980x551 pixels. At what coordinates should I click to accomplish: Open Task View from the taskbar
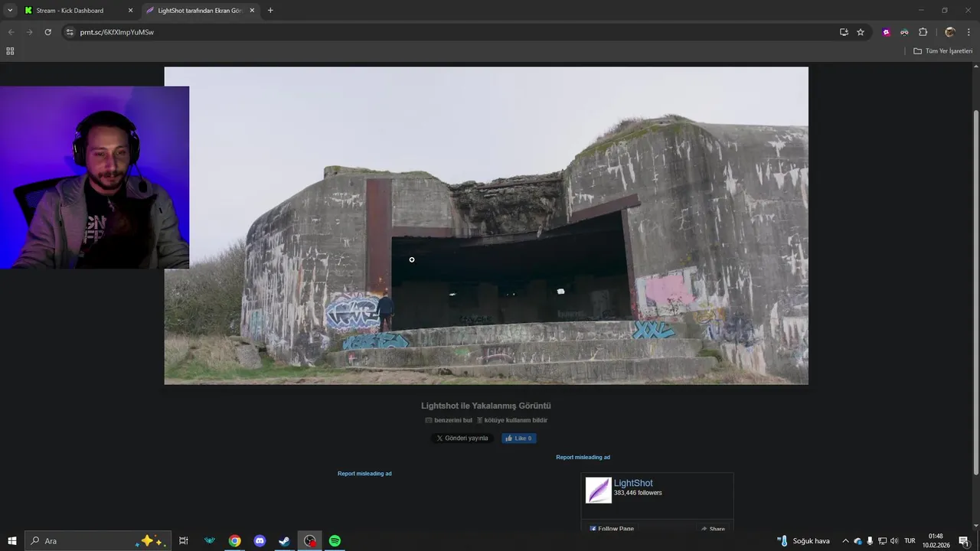[184, 541]
